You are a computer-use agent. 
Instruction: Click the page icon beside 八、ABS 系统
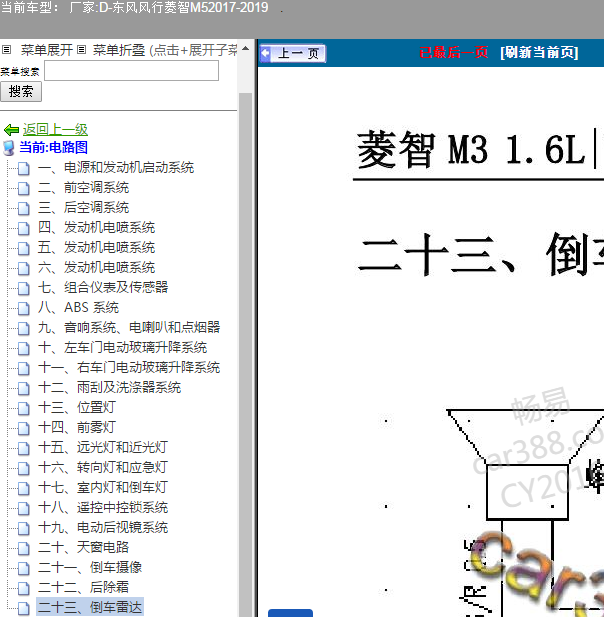coord(24,308)
